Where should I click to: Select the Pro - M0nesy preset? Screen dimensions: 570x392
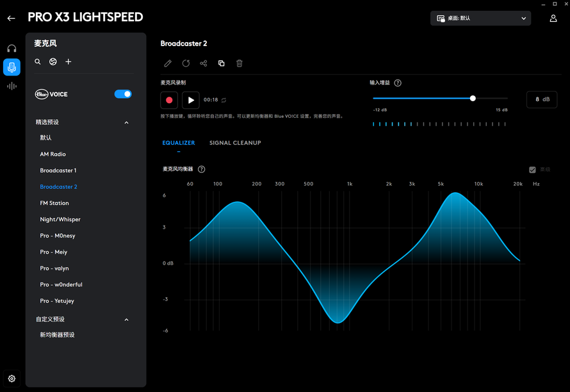(x=58, y=236)
